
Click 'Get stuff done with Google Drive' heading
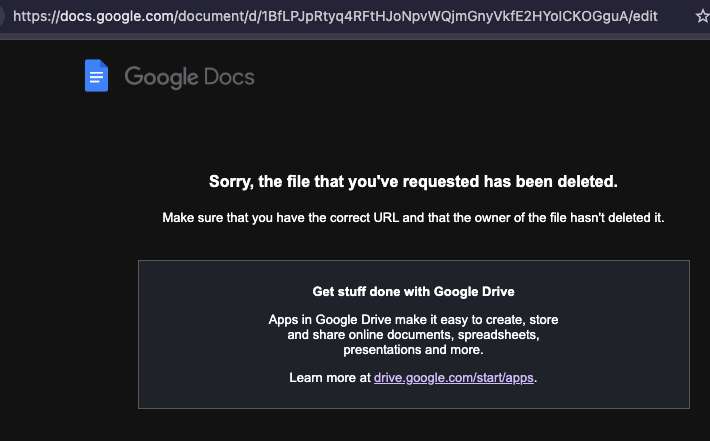point(413,292)
